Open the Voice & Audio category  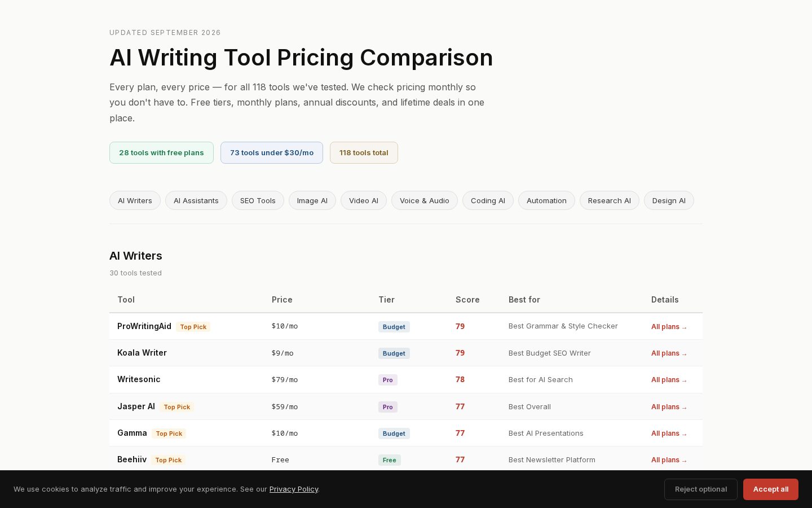(425, 200)
